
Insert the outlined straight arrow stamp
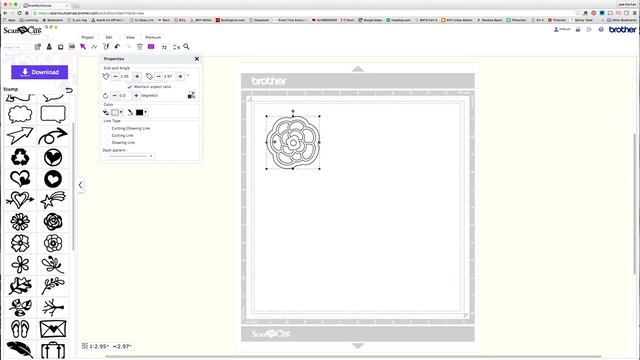pyautogui.click(x=20, y=136)
